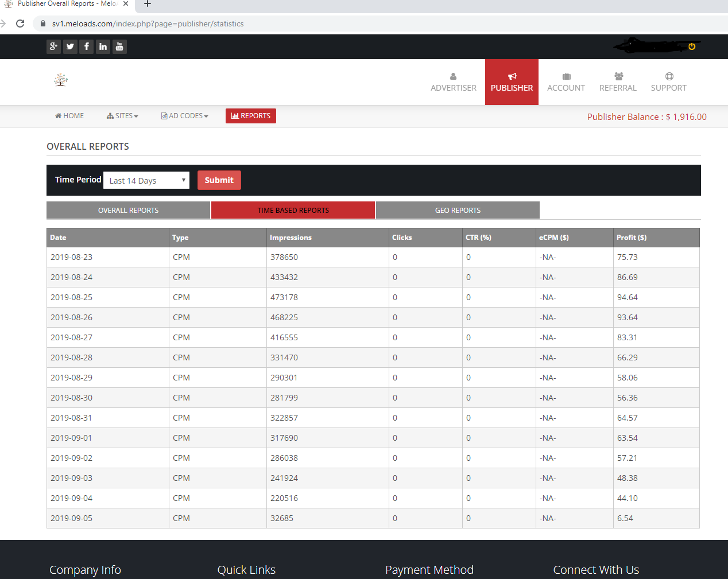Switch to the Geo Reports tab
Screen dimensions: 728x579
point(458,211)
